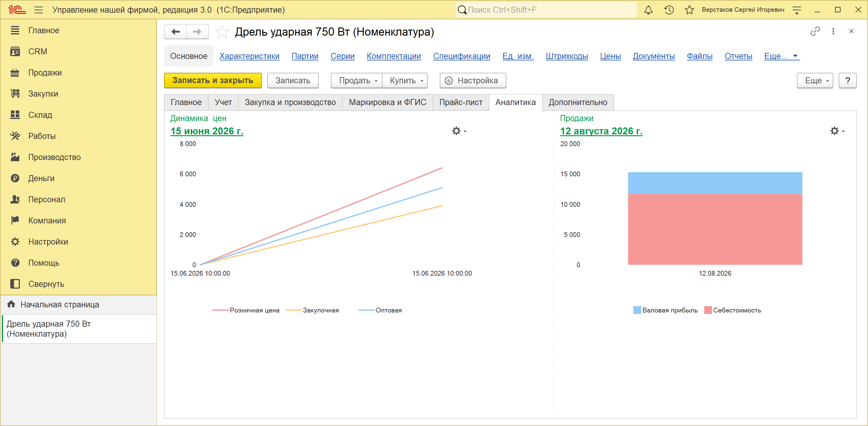868x426 pixels.
Task: Click the Валовая прибыль blue legend swatch
Action: (x=637, y=310)
